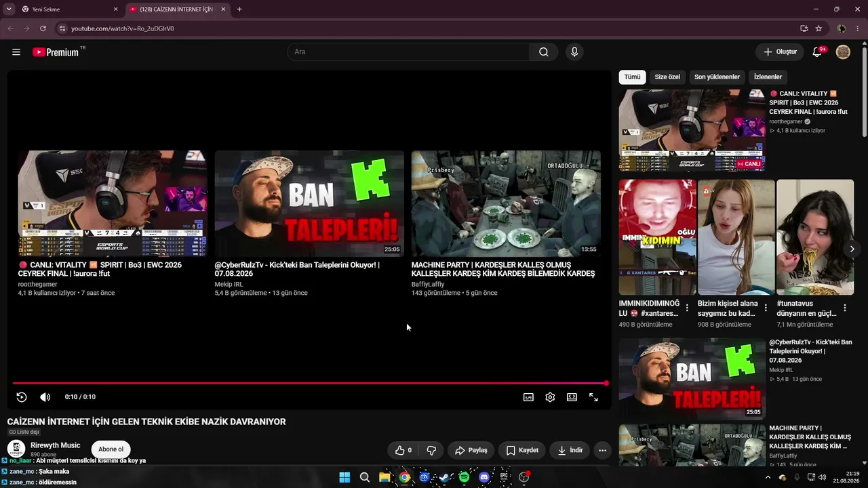Click the search magnifier button
The width and height of the screenshot is (868, 488).
[544, 52]
